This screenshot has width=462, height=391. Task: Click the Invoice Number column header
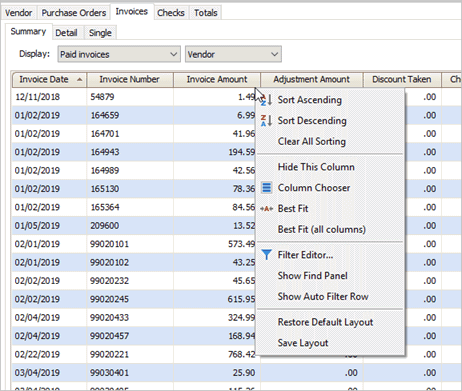pyautogui.click(x=130, y=80)
